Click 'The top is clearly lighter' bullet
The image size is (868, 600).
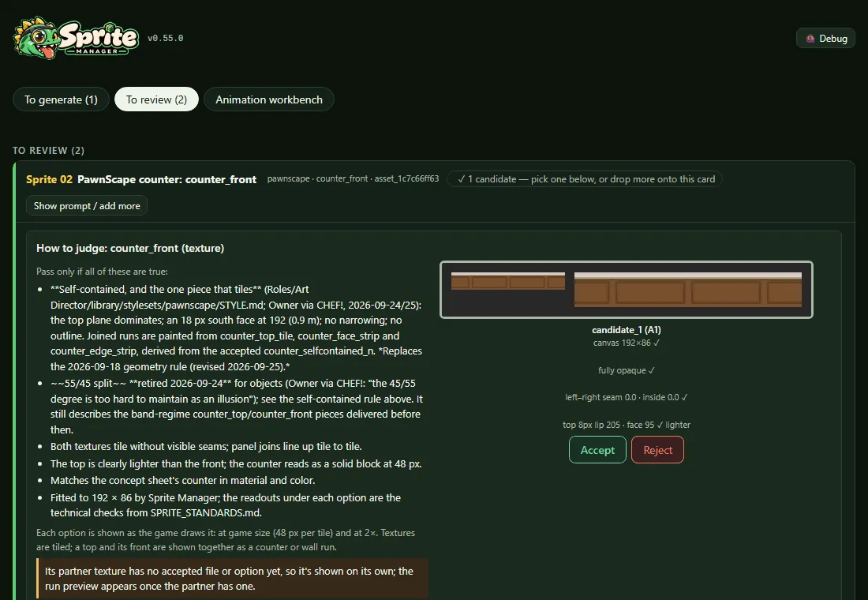pyautogui.click(x=236, y=463)
